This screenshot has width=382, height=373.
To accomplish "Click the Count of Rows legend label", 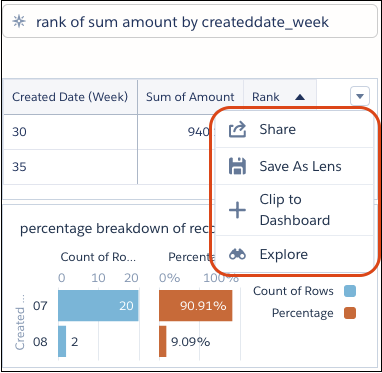I will click(x=293, y=291).
